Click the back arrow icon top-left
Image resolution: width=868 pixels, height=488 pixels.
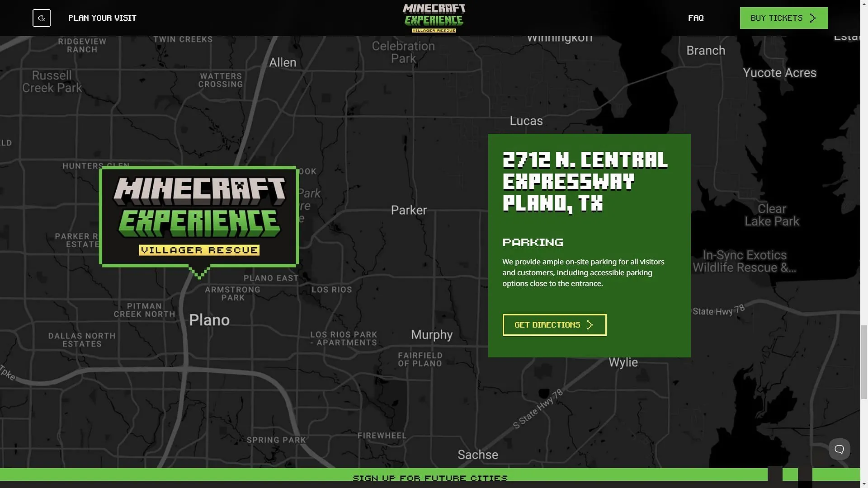tap(42, 18)
